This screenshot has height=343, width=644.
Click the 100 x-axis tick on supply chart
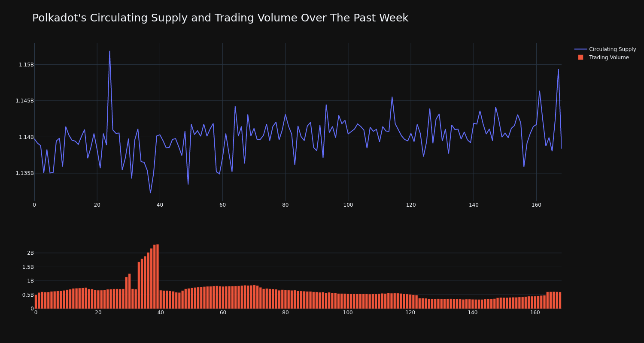click(x=348, y=205)
